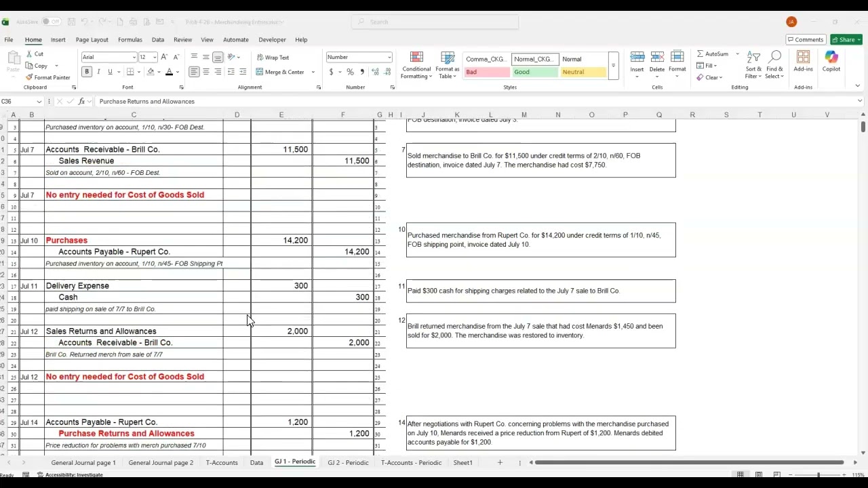Toggle italic formatting

click(x=98, y=72)
